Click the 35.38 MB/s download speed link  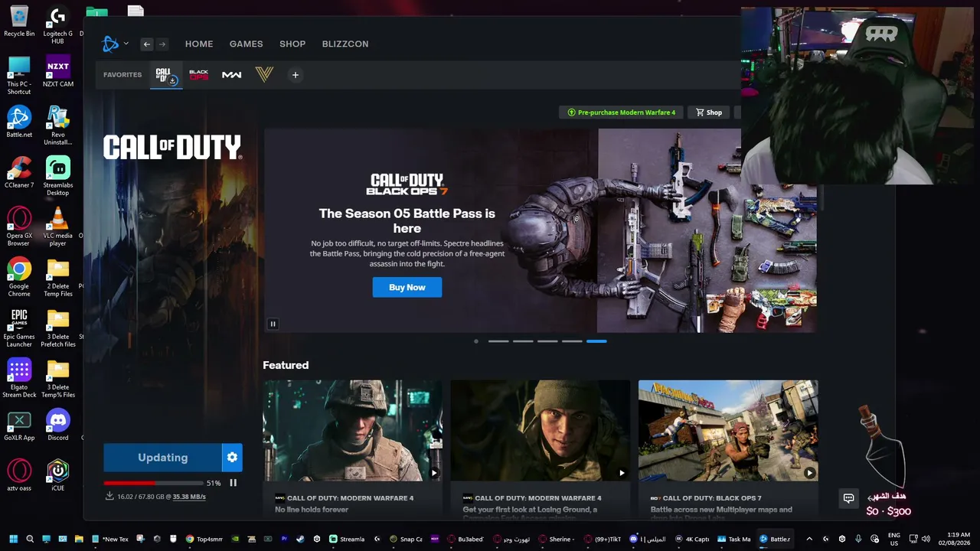pos(189,497)
